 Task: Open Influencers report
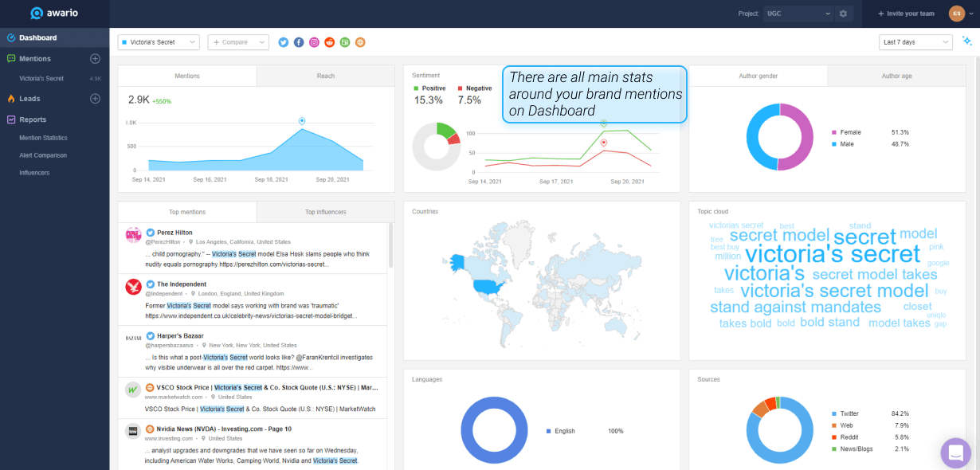click(x=34, y=173)
